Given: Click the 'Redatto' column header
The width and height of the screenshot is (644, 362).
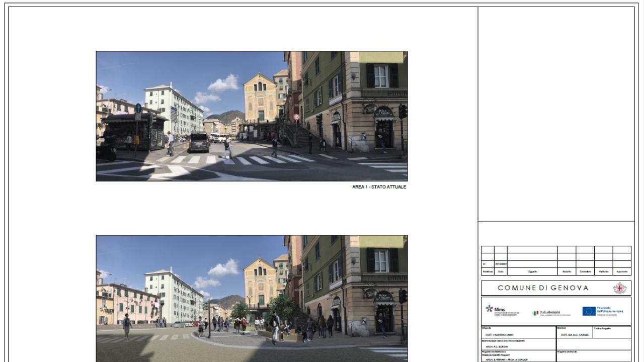Looking at the screenshot, I should [567, 271].
